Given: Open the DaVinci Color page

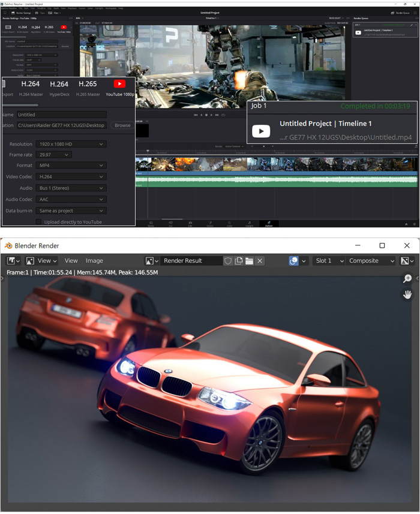Looking at the screenshot, I should pos(230,224).
